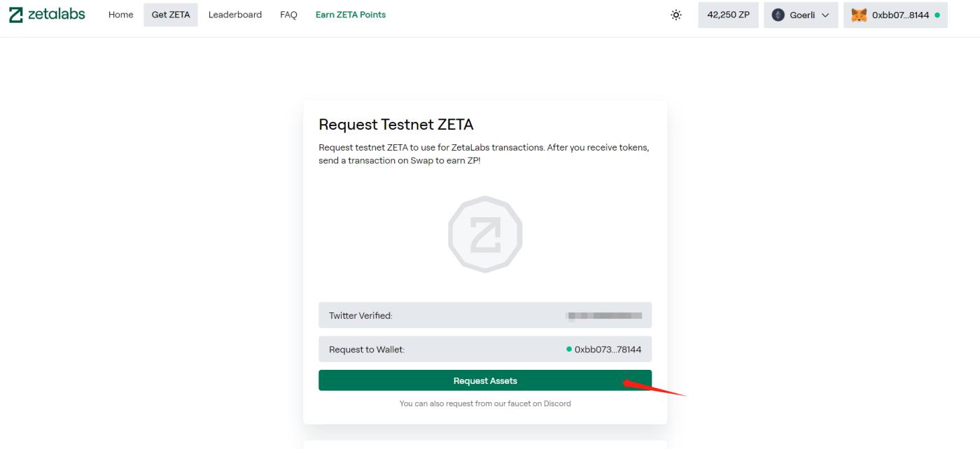Open the Leaderboard page
Screen dimensions: 980x449
click(235, 15)
